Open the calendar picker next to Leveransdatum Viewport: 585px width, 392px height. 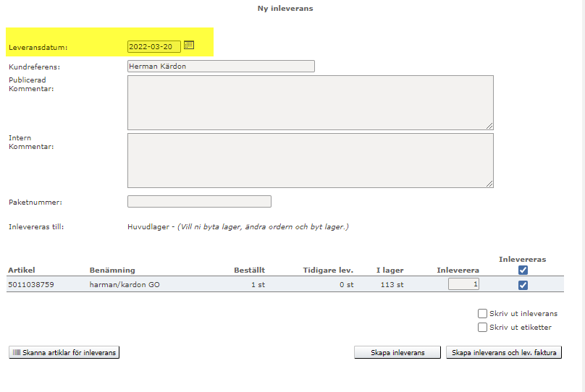189,45
